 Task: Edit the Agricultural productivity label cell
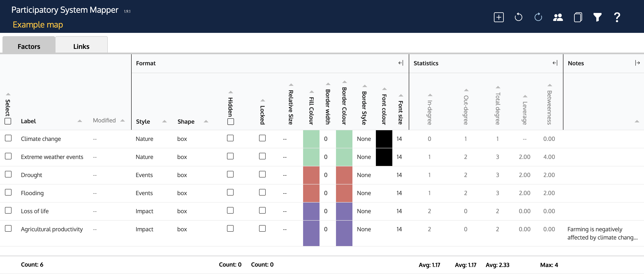52,229
